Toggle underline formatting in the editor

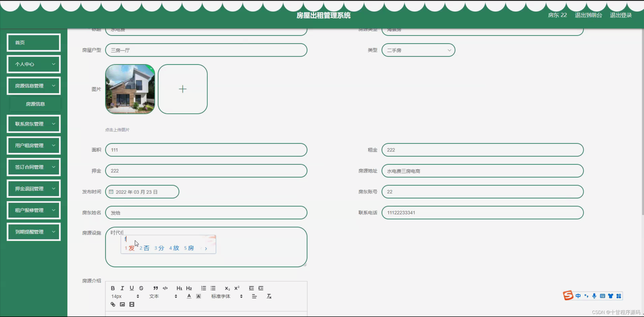(132, 288)
